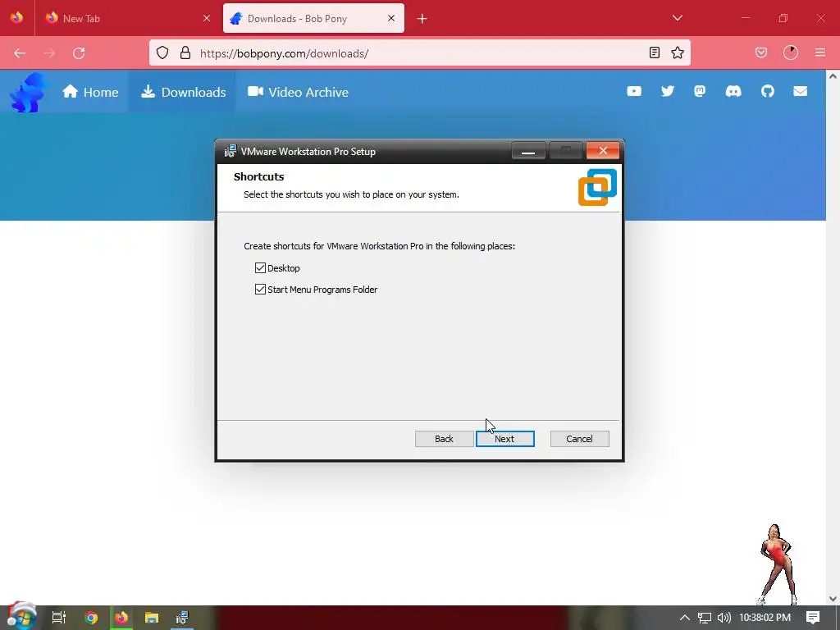Open the Mastodon icon link
840x630 pixels.
[700, 91]
